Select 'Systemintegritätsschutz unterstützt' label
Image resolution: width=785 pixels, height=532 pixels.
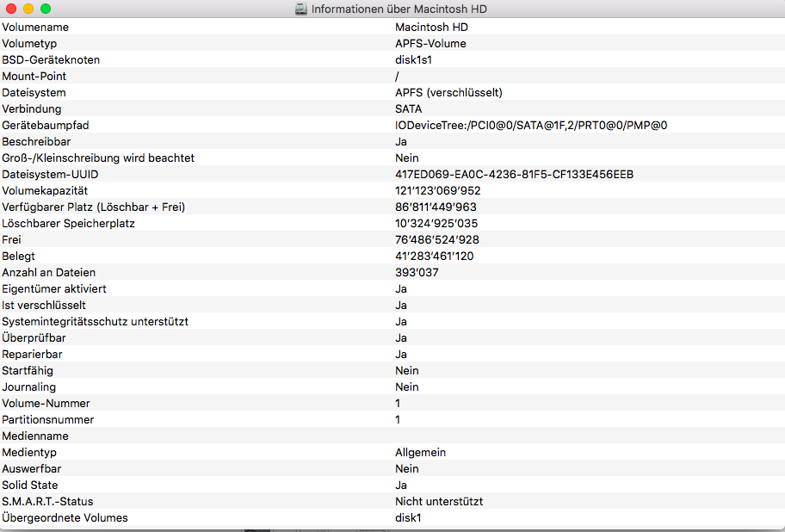point(96,321)
